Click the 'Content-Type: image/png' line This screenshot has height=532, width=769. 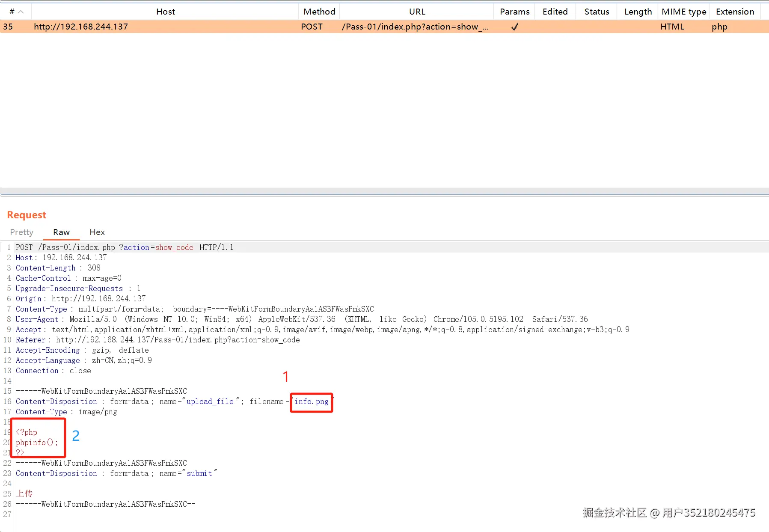click(x=66, y=412)
